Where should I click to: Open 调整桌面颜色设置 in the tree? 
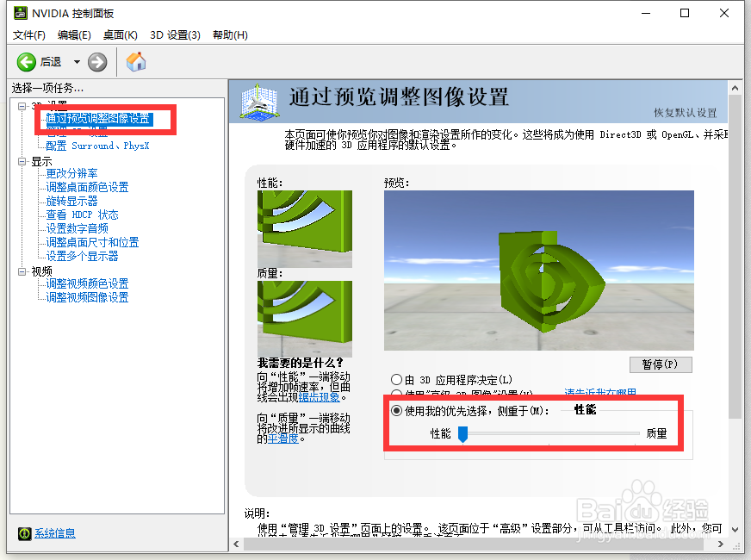(x=87, y=187)
